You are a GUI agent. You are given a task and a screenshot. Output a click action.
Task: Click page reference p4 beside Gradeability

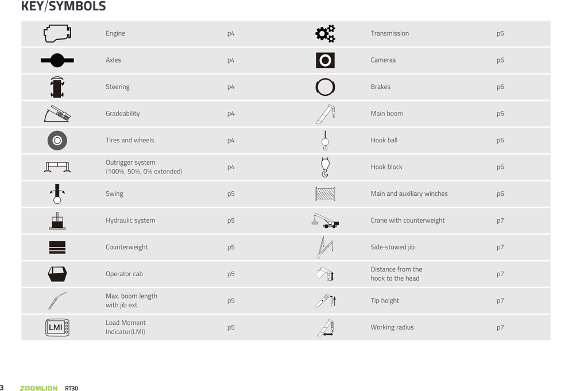(231, 114)
